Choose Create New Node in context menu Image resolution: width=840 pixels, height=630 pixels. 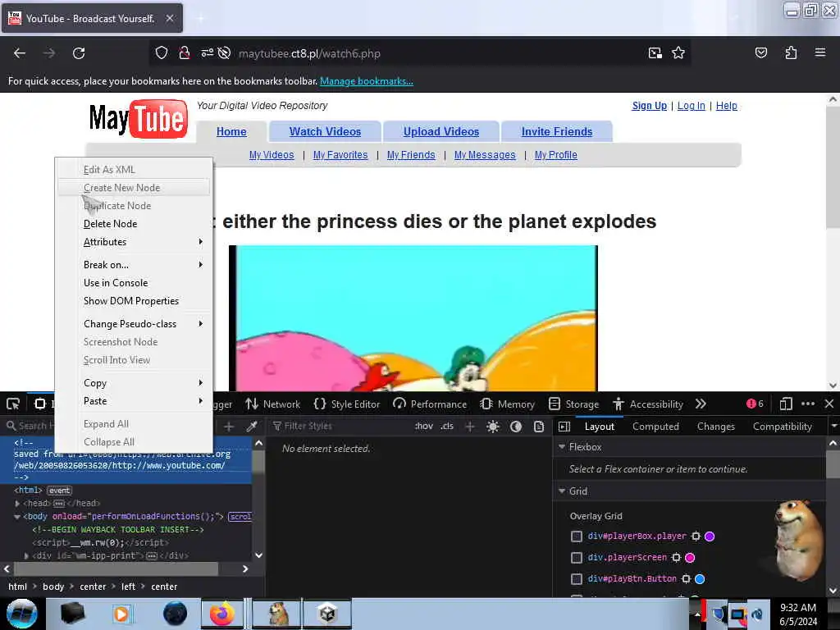pyautogui.click(x=134, y=188)
